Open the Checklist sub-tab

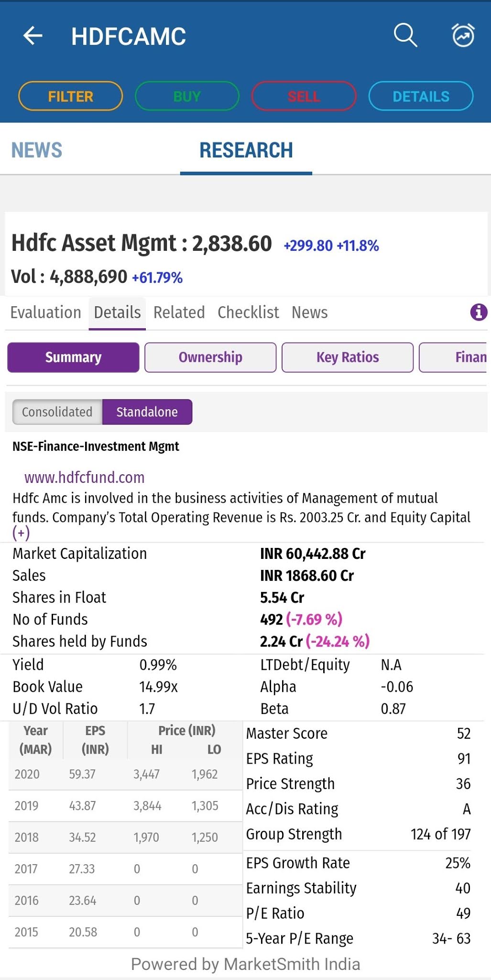248,312
